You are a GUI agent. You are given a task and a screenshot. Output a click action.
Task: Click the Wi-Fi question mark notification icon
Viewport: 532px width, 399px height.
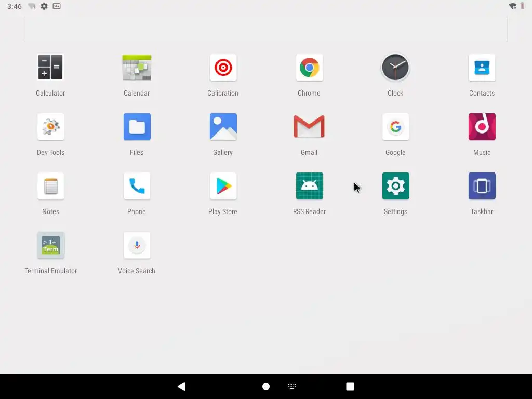tap(32, 6)
